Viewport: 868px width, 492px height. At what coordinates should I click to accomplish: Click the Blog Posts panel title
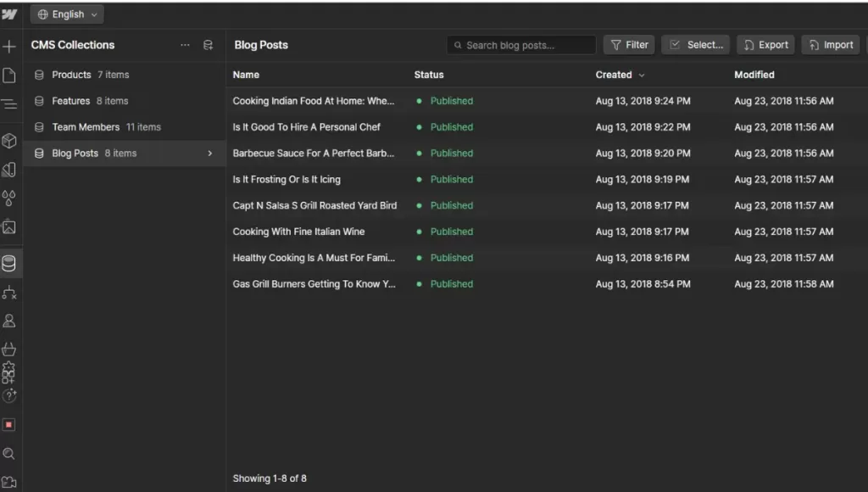(261, 45)
